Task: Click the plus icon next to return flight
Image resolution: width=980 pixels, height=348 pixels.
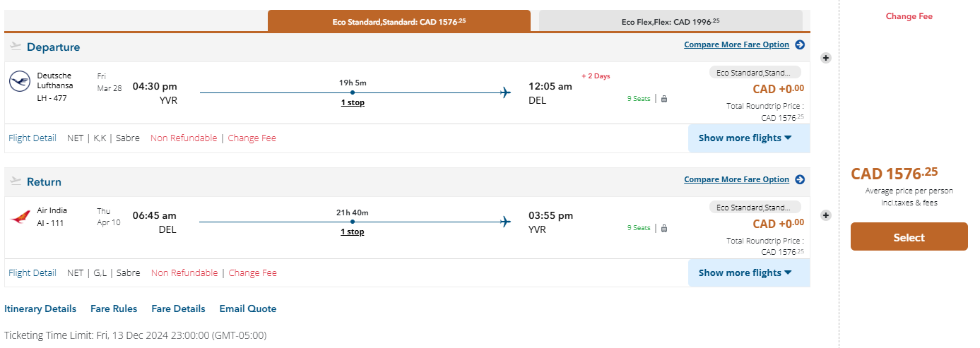Action: pos(825,215)
